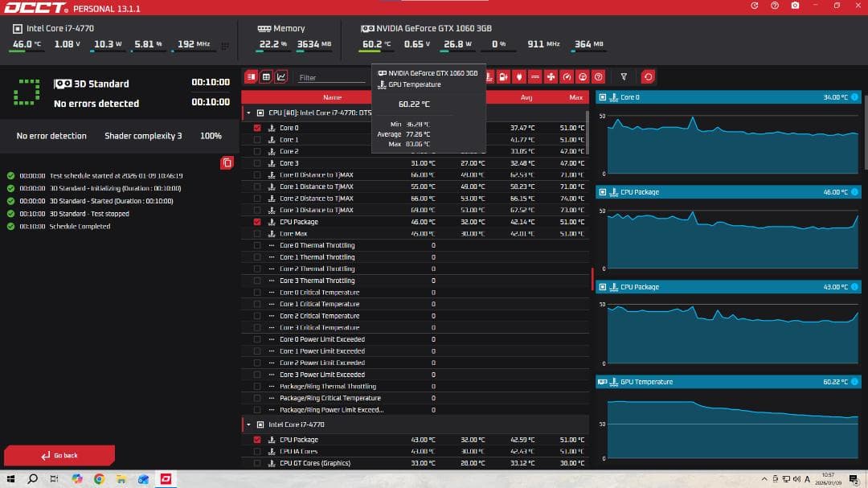Take a screenshot with the camera icon
Image resolution: width=868 pixels, height=488 pixels.
[796, 6]
